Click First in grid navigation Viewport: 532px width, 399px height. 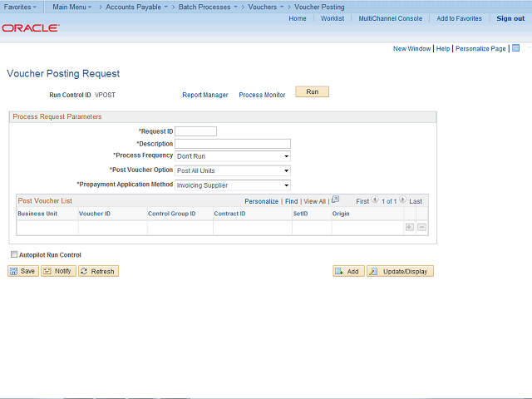pos(362,201)
